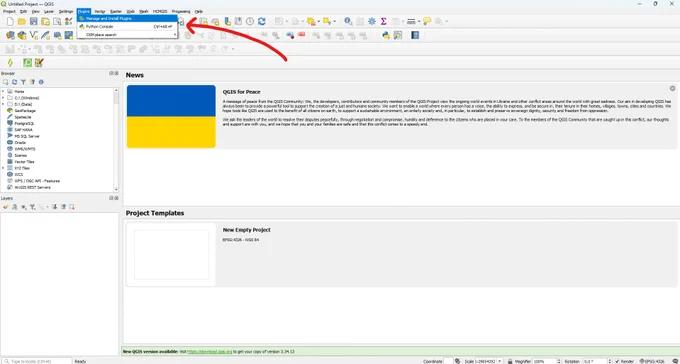This screenshot has width=680, height=364.
Task: Enable properties widget in Browser toolbar
Action: pos(41,82)
